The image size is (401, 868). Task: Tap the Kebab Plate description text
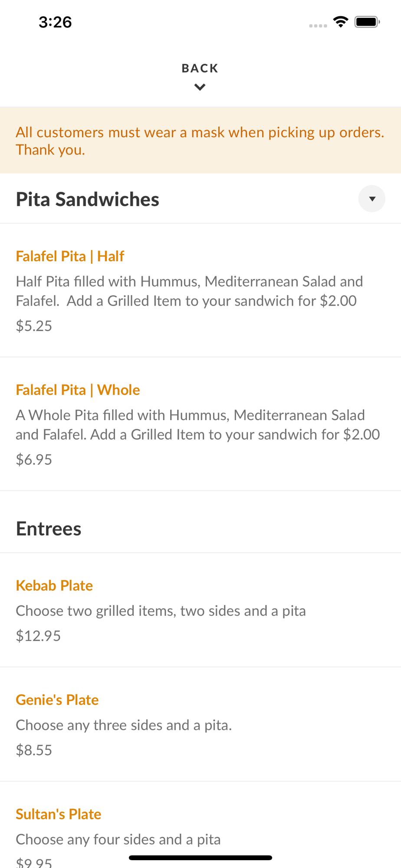161,611
